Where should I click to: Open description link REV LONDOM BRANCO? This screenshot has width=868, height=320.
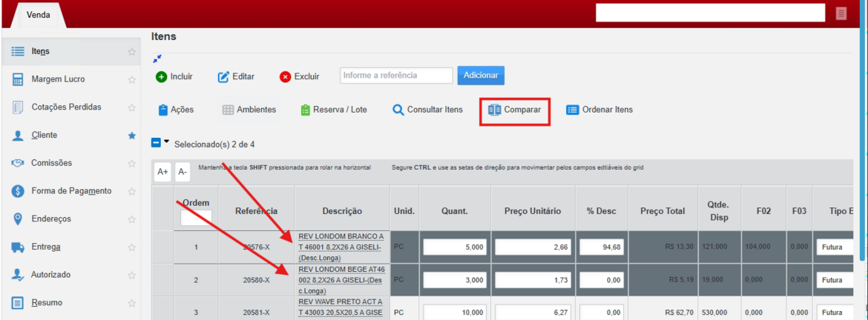342,246
